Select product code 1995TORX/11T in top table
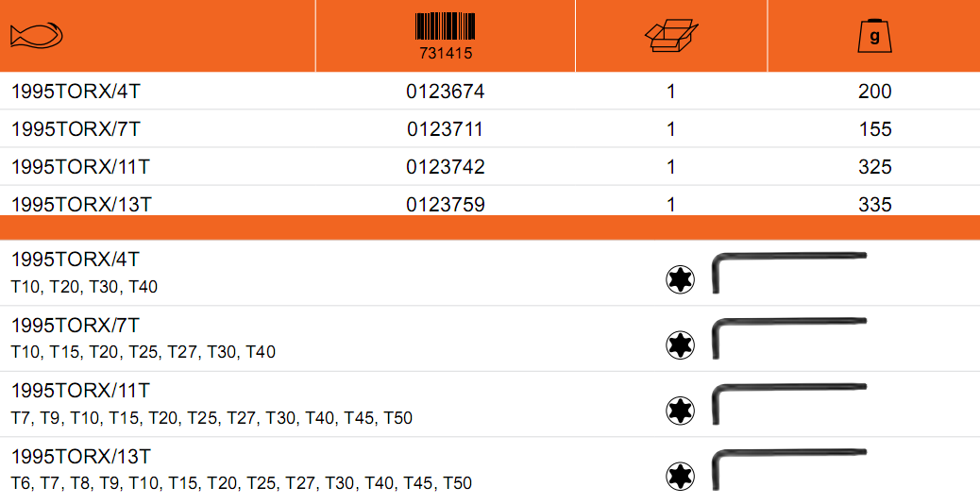 coord(80,167)
